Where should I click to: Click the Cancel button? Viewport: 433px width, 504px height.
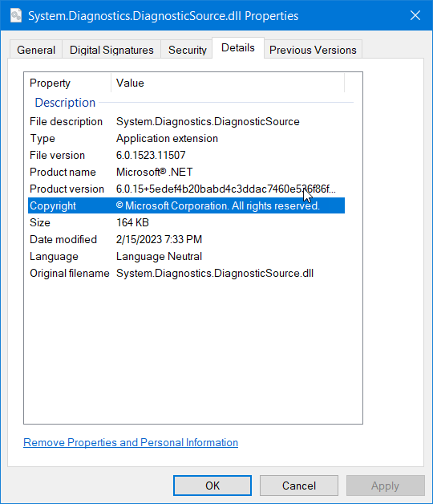(x=299, y=486)
